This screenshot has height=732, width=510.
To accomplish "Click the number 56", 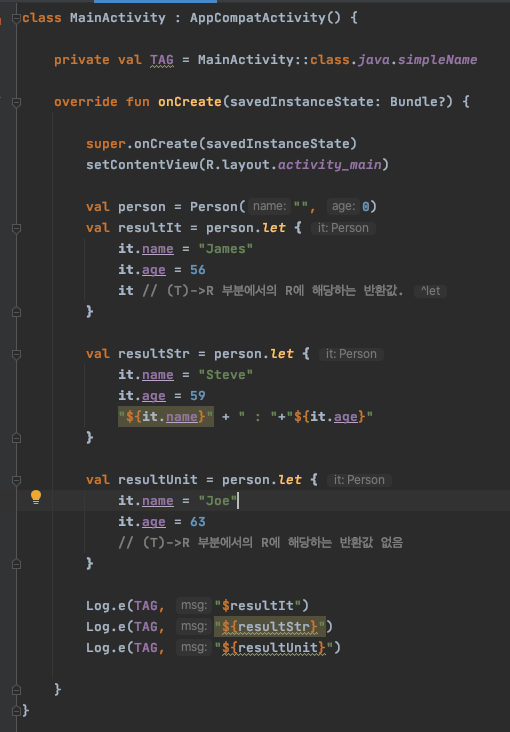I will [198, 270].
